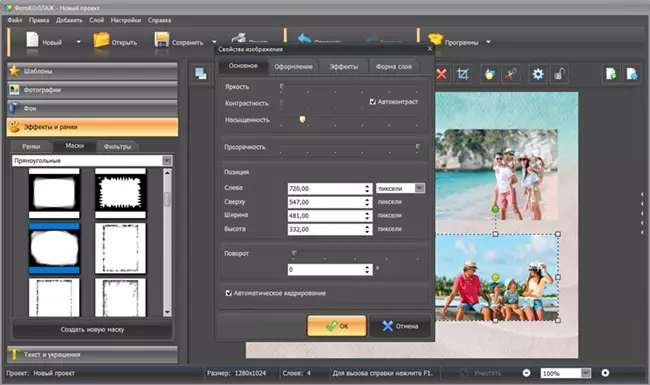Open the Справка menu

tap(160, 20)
